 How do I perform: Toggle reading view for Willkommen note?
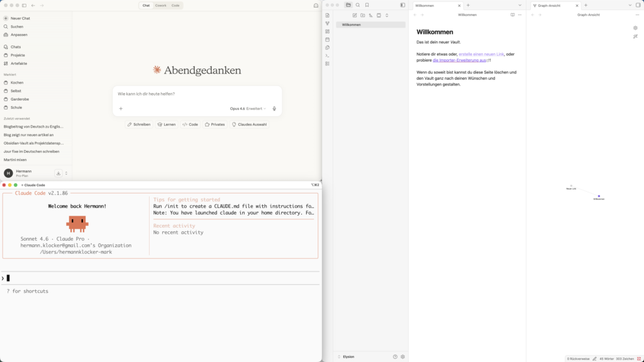pyautogui.click(x=513, y=14)
